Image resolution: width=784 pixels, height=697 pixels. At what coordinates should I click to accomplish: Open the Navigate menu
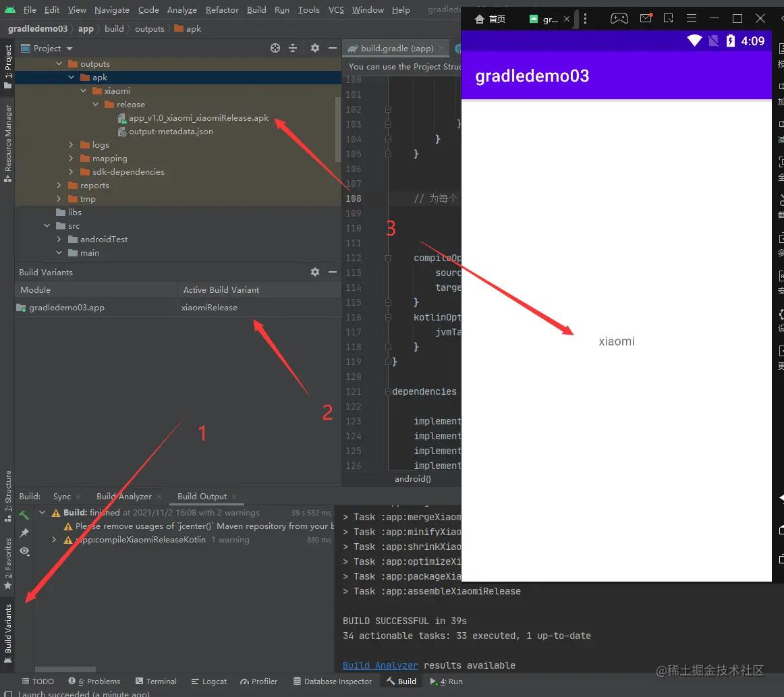(x=111, y=10)
